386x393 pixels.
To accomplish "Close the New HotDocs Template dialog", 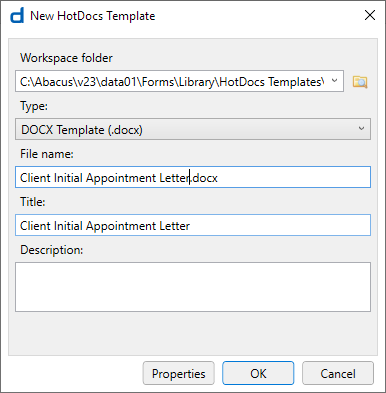I will 370,15.
